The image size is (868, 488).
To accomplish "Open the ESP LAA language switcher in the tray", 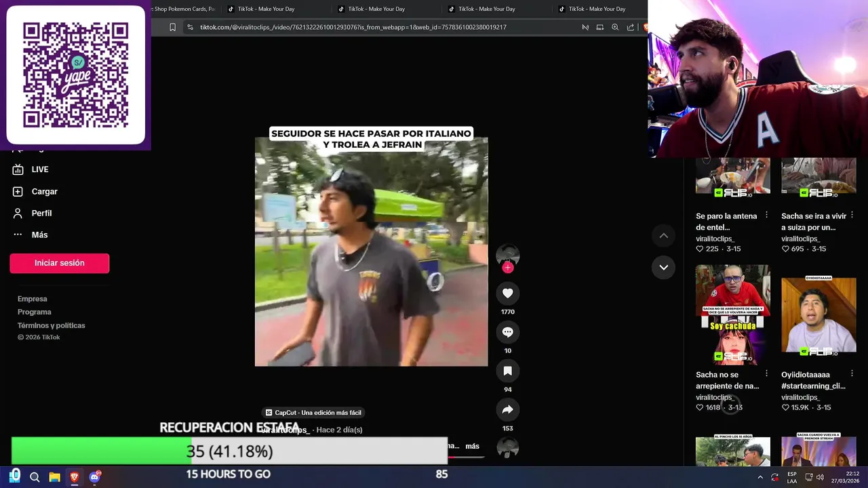I will pos(792,477).
